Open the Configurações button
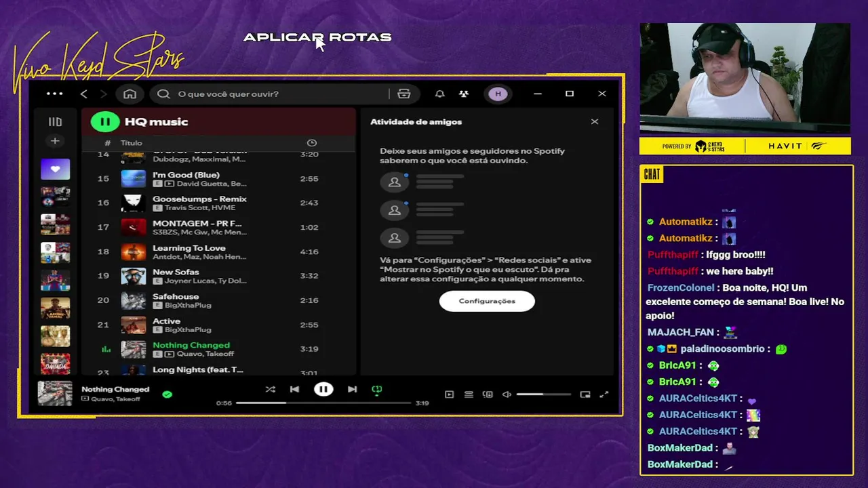 click(487, 301)
